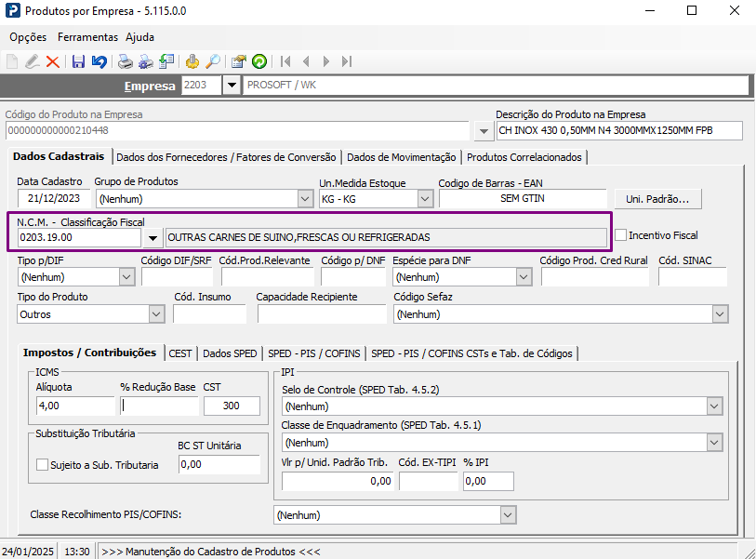Select the SPED - PIS / COFINS tab
This screenshot has width=756, height=559.
[x=314, y=353]
